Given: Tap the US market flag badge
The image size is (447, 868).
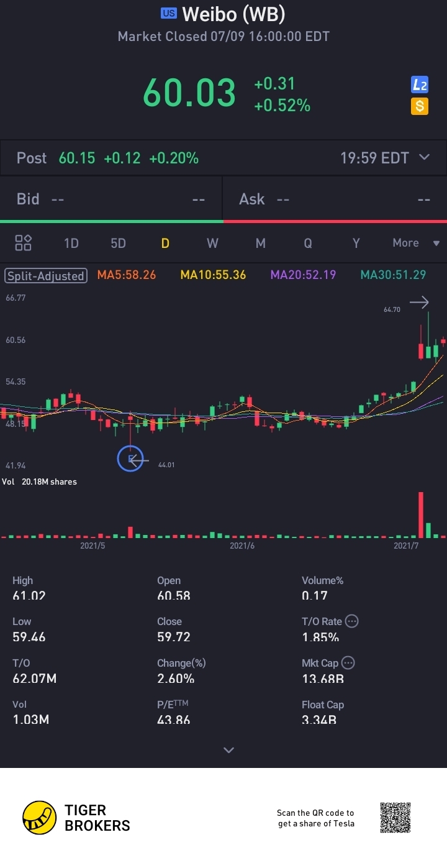Looking at the screenshot, I should pyautogui.click(x=168, y=13).
